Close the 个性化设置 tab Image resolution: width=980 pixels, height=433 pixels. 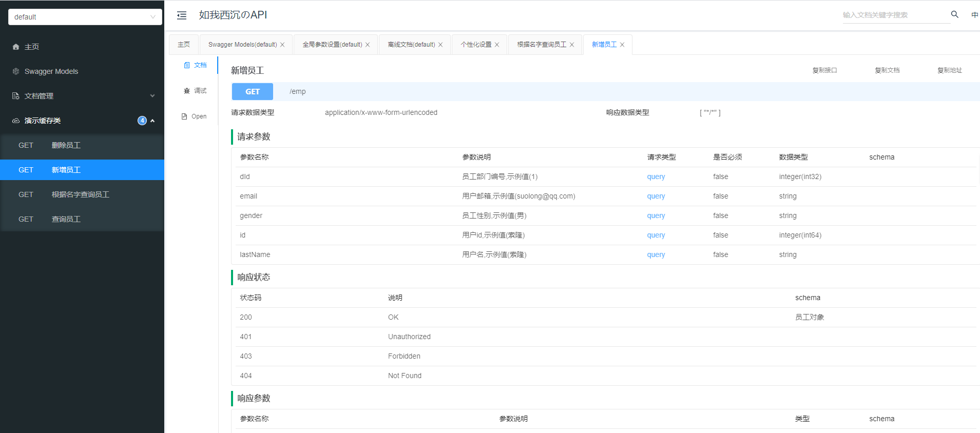pyautogui.click(x=497, y=45)
